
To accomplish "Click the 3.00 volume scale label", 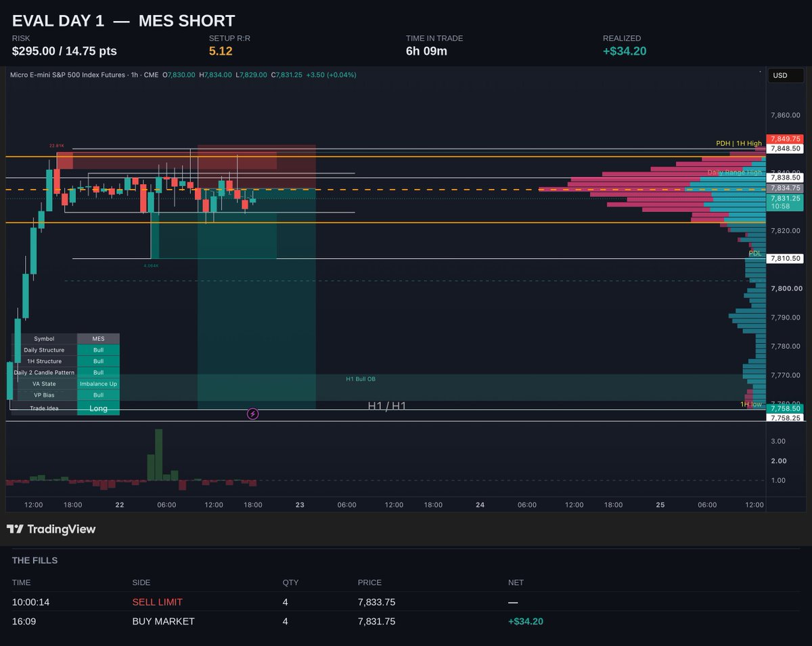I will click(x=778, y=441).
